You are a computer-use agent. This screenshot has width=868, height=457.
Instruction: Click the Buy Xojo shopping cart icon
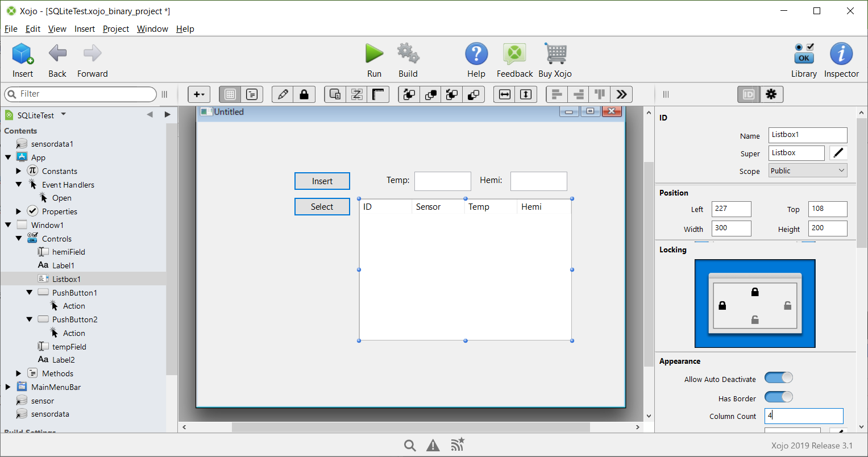click(555, 54)
